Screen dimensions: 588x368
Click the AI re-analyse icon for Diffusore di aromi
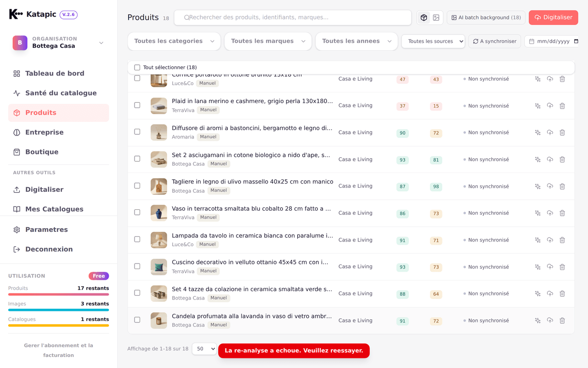(537, 132)
